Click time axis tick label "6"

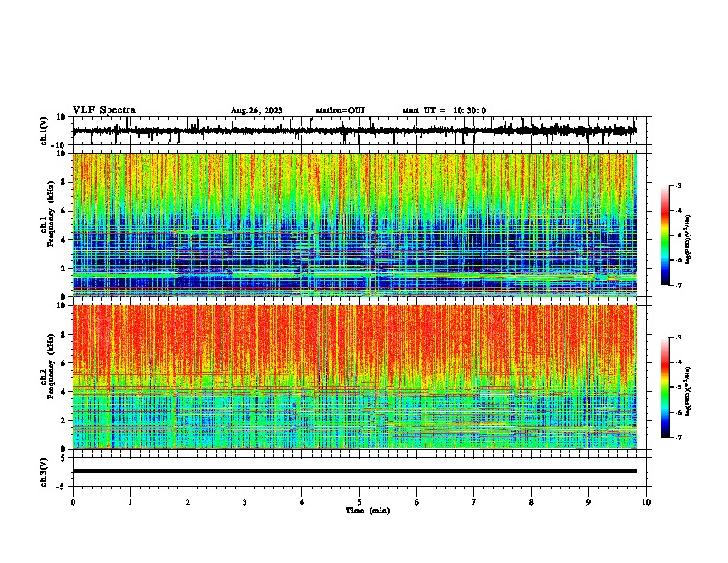416,502
